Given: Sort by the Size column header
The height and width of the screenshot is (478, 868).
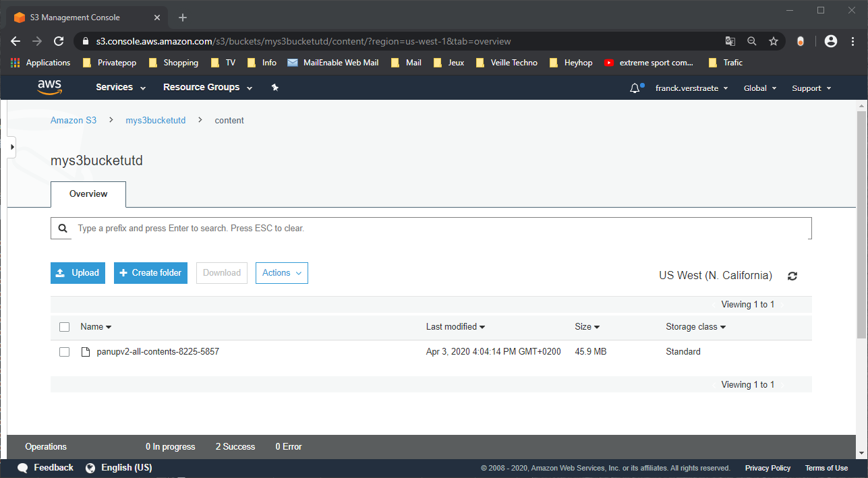Looking at the screenshot, I should (587, 327).
